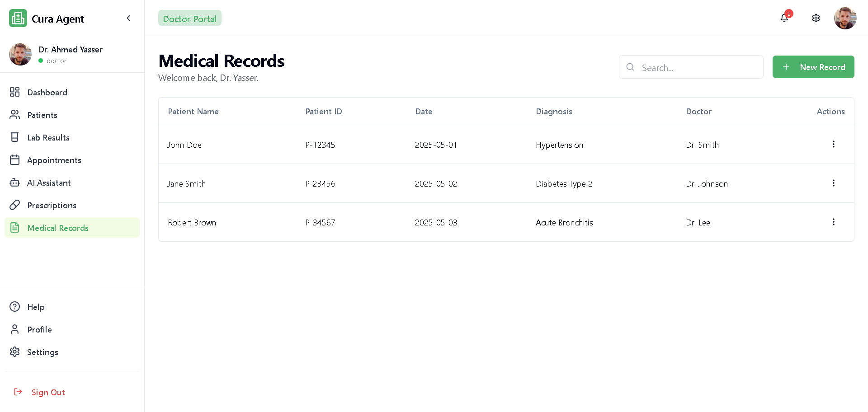Go to Dashboard in the sidebar

point(47,92)
